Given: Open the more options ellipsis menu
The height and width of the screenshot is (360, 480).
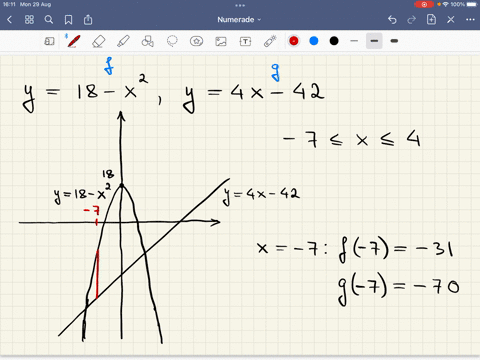Looking at the screenshot, I should click(x=470, y=20).
